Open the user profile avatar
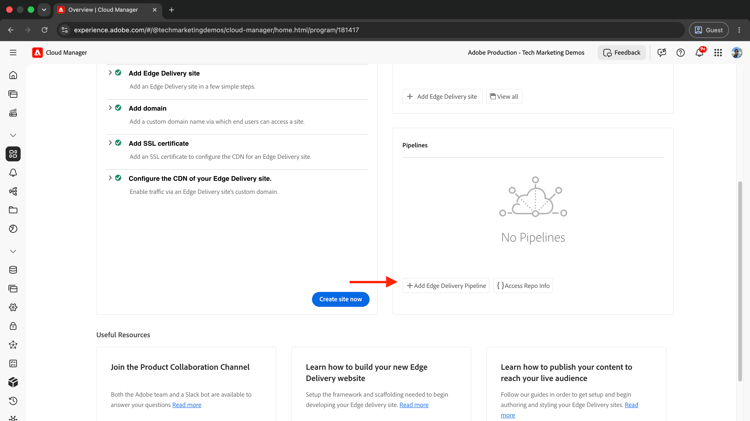 pos(737,53)
